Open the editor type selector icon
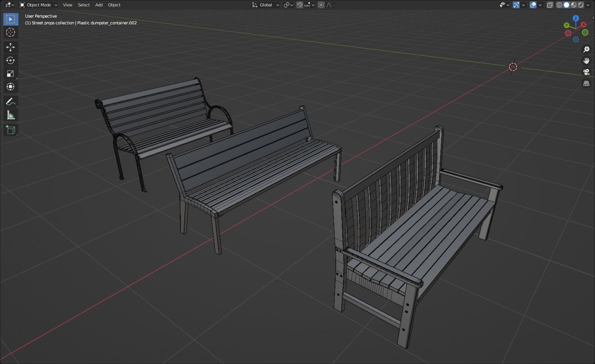595x364 pixels. 9,5
